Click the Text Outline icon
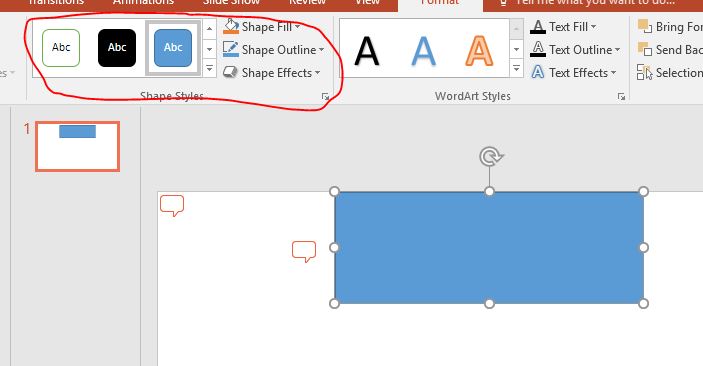 pos(538,49)
